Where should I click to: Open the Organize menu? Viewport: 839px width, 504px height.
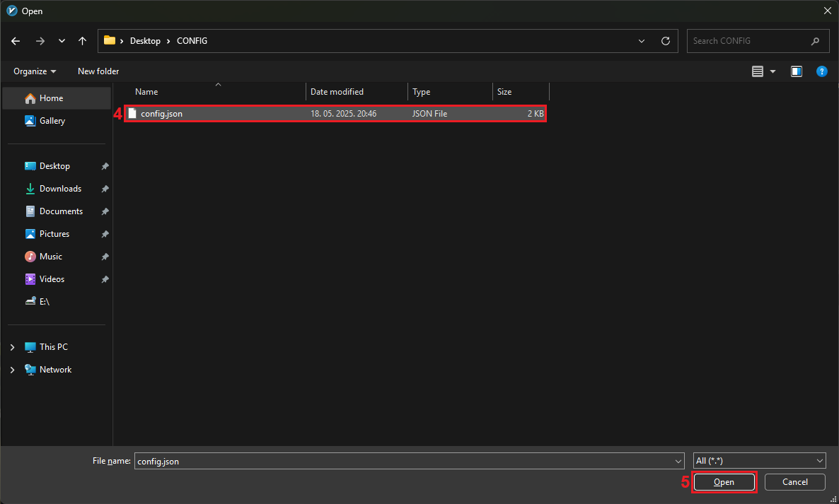click(35, 71)
